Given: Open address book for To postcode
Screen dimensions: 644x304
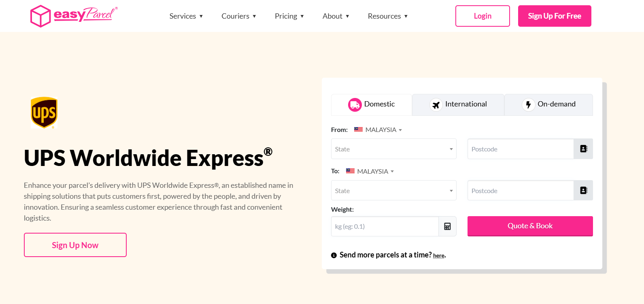Looking at the screenshot, I should click(583, 190).
